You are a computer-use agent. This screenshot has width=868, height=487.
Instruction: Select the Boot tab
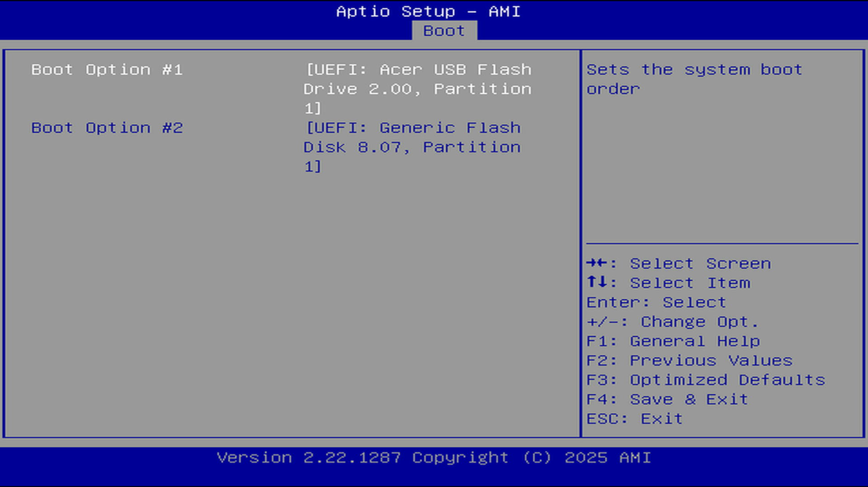pos(444,31)
